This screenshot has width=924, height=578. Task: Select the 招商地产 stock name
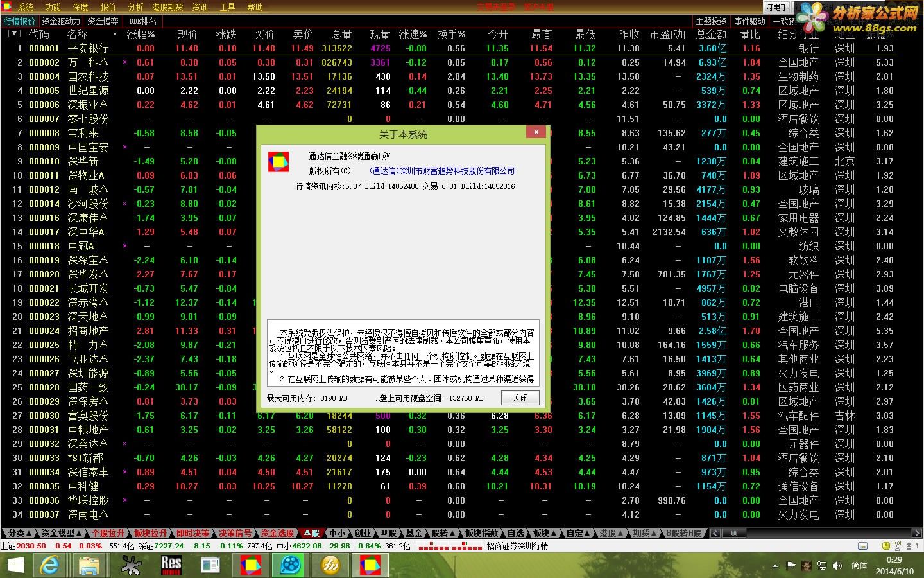tap(88, 331)
